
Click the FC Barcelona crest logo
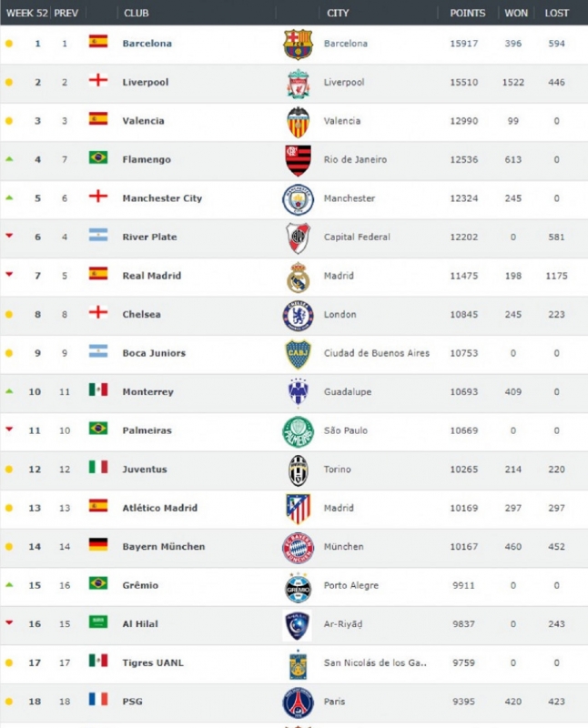tap(298, 45)
